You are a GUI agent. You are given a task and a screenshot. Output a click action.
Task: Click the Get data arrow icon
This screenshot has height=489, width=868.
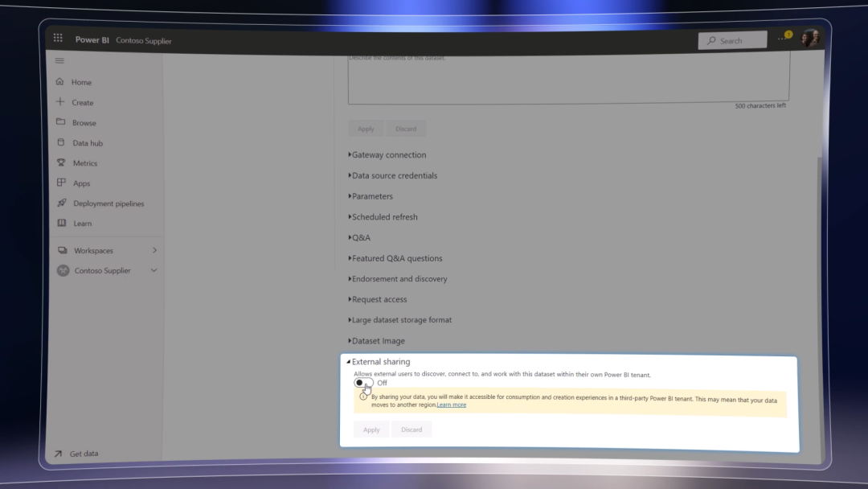58,454
